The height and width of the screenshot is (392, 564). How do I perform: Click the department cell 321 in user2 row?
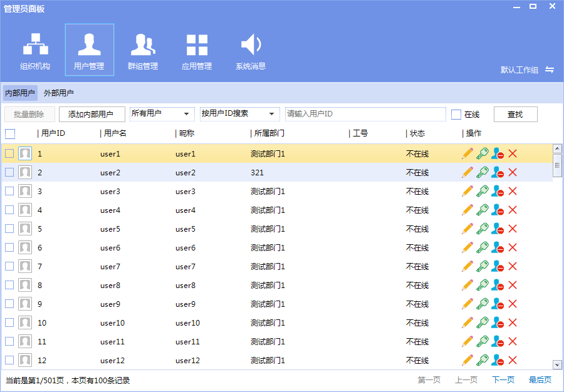click(x=257, y=173)
